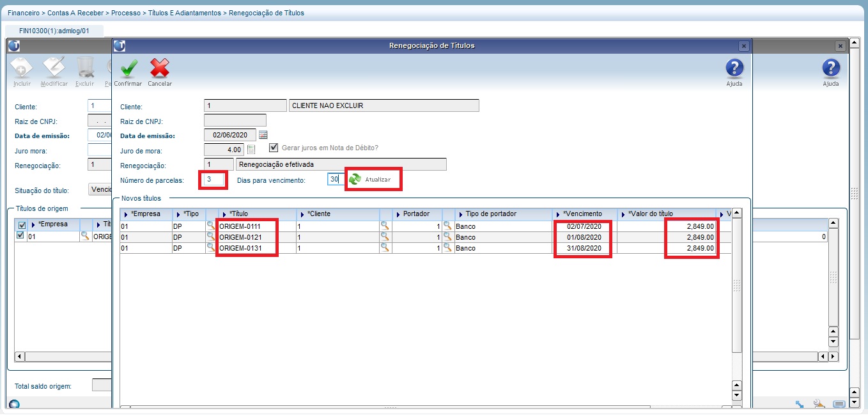Click Financeiro in the breadcrumb
The image size is (868, 420).
click(24, 13)
